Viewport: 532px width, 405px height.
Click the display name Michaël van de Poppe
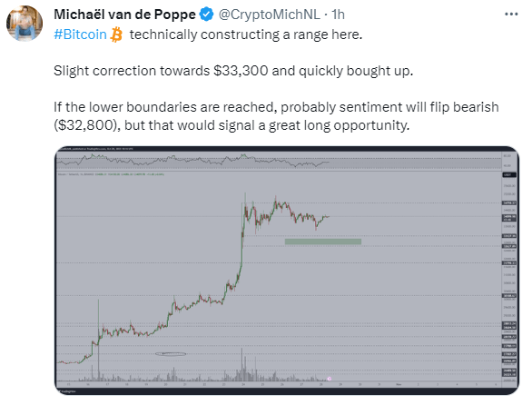(x=125, y=15)
